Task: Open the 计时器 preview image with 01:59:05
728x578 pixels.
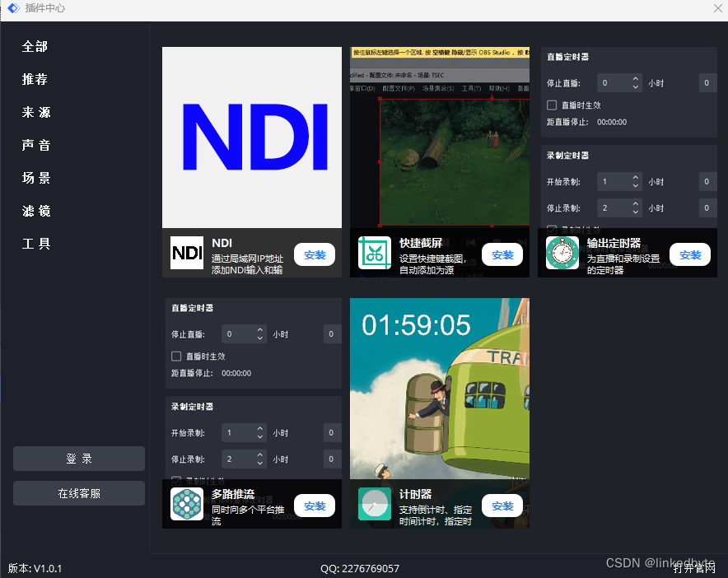Action: (x=440, y=389)
